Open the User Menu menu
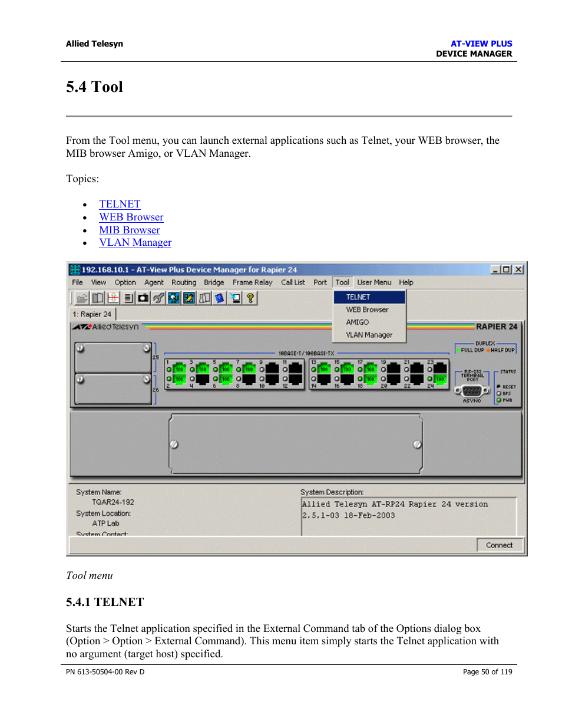Viewport: 562px width, 728px height. click(x=374, y=282)
